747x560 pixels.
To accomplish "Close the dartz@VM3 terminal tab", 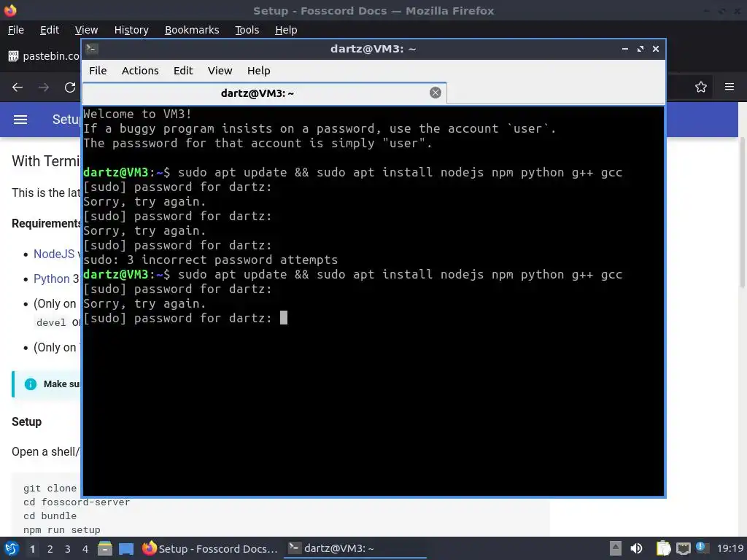I will coord(435,93).
